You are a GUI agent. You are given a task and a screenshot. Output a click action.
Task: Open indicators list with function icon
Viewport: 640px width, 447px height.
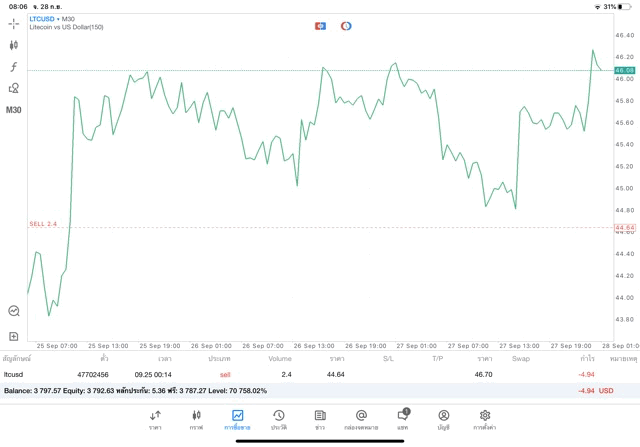[14, 66]
